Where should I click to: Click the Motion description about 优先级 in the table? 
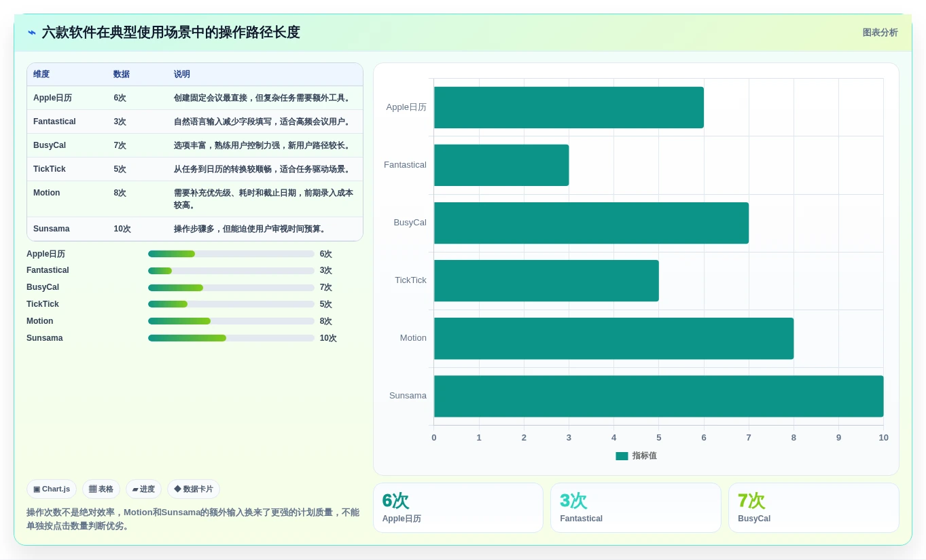[264, 199]
